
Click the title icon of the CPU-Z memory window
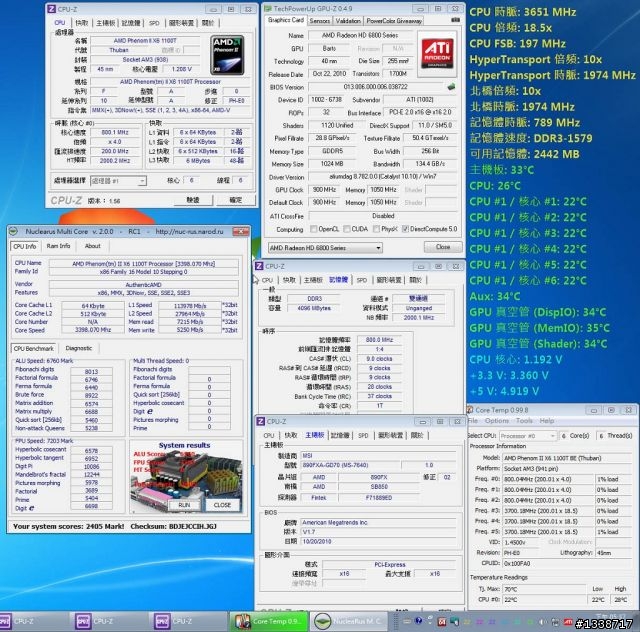pyautogui.click(x=259, y=266)
